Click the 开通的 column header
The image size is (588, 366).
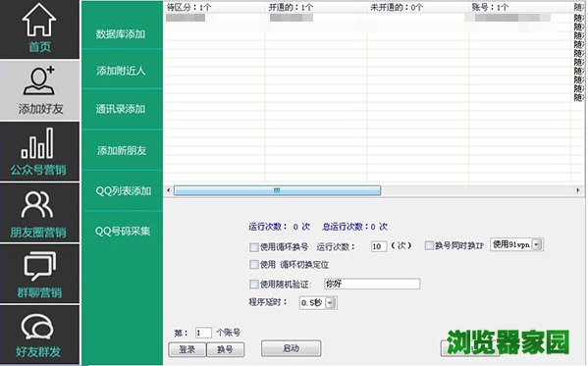tap(316, 7)
